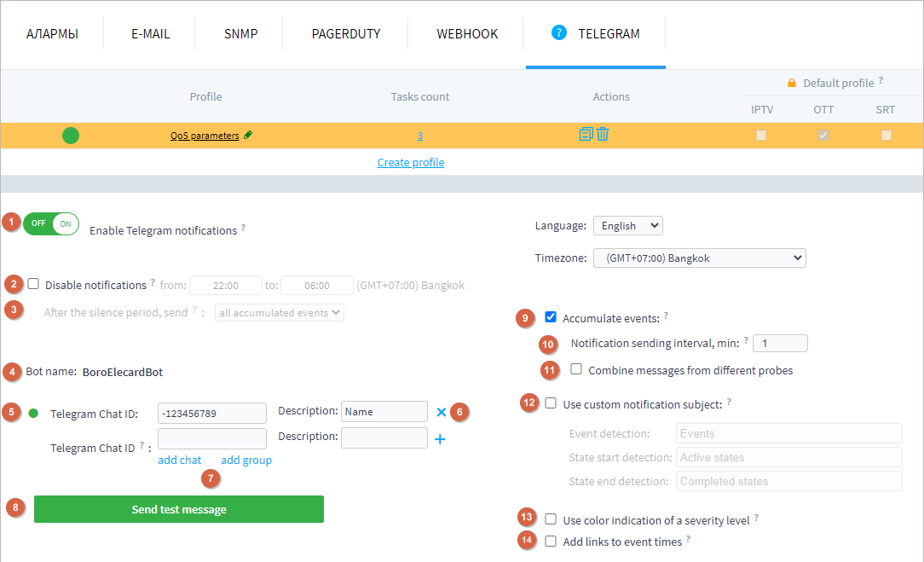Image resolution: width=924 pixels, height=562 pixels.
Task: Click the trash icon to delete profile
Action: point(603,134)
